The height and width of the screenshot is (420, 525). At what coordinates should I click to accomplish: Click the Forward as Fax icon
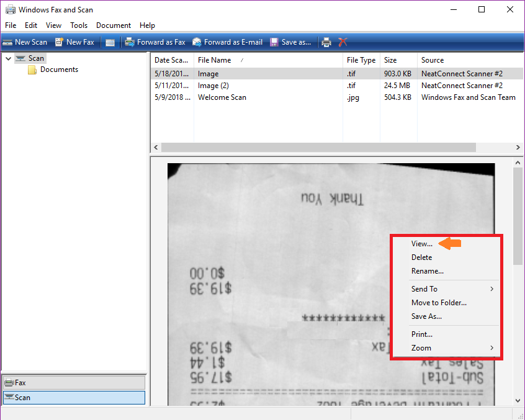pos(130,42)
